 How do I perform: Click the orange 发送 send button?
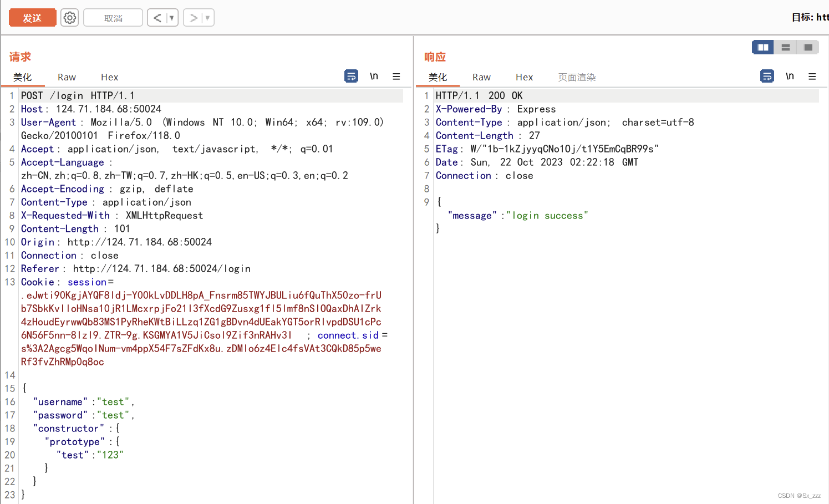(x=33, y=18)
